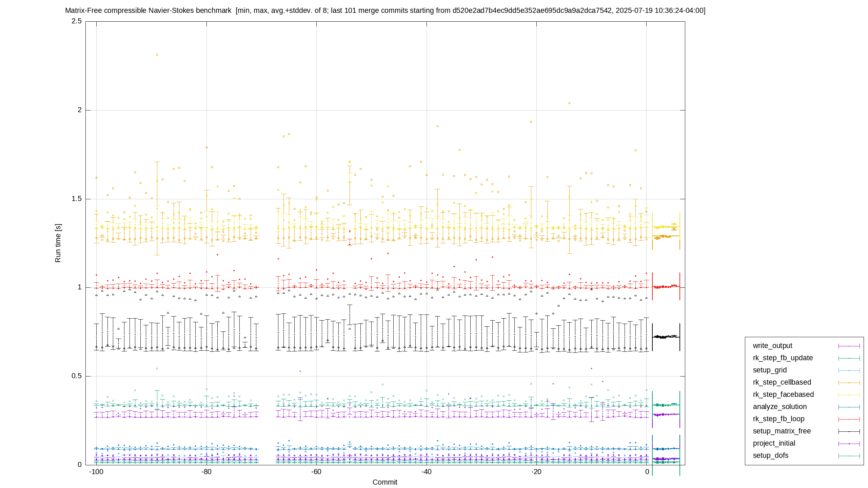Click the yellow outlier point above 2 seconds
The width and height of the screenshot is (868, 488).
569,103
